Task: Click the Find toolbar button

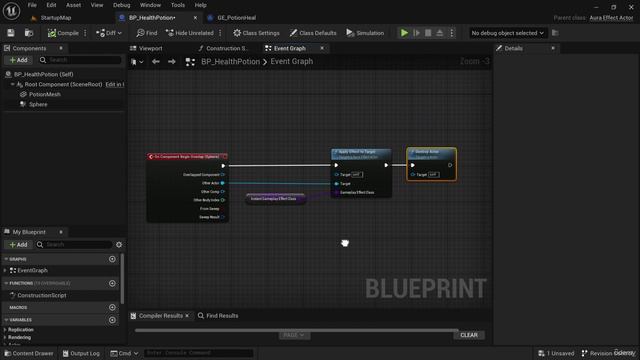Action: pos(147,33)
